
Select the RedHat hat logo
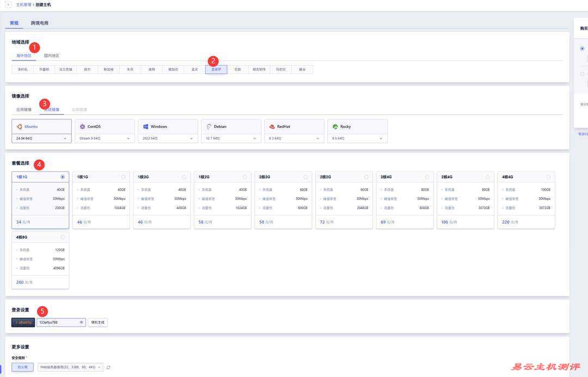[272, 126]
